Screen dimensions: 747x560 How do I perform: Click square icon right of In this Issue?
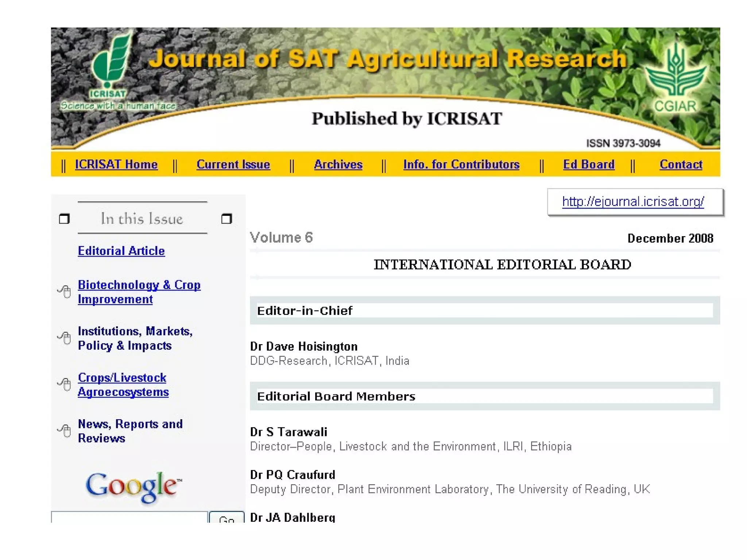(227, 219)
